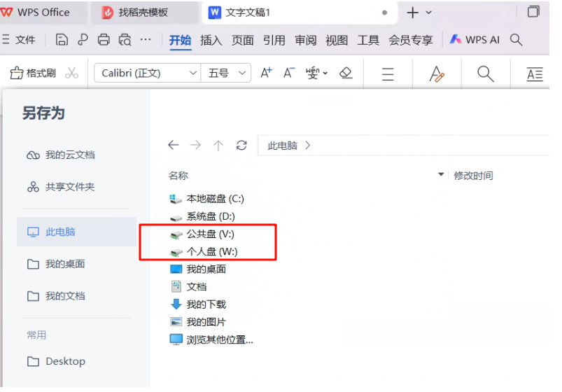Open the text styles pen icon
Viewport: 562px width, 392px height.
click(437, 74)
